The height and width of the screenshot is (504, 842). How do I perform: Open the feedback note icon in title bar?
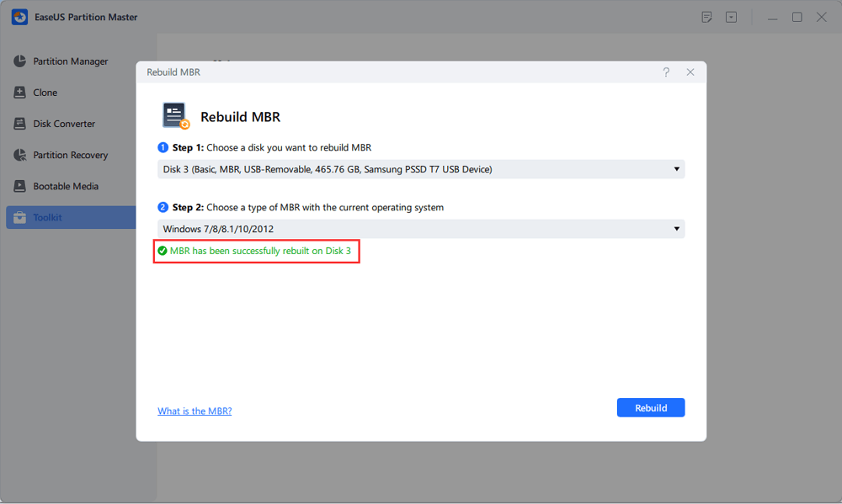pos(707,17)
